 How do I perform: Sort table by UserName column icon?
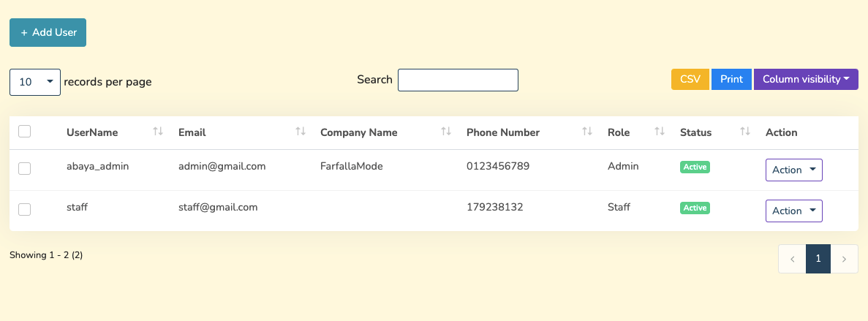click(x=157, y=132)
